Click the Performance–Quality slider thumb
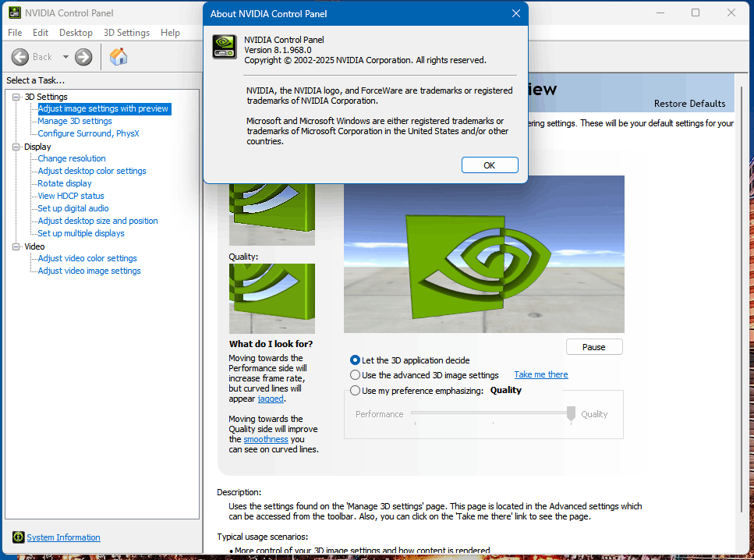Viewport: 754px width, 560px height. pos(571,413)
